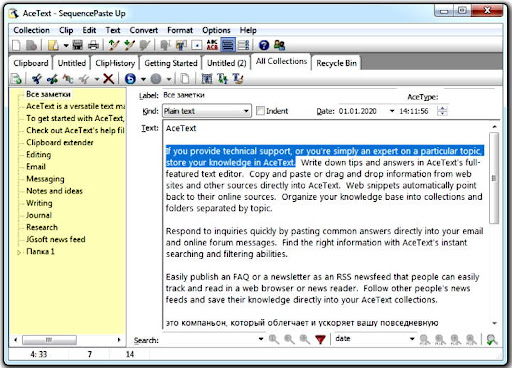The width and height of the screenshot is (512, 368).
Task: Select the 'JGsoft news feed' clip
Action: 56,239
